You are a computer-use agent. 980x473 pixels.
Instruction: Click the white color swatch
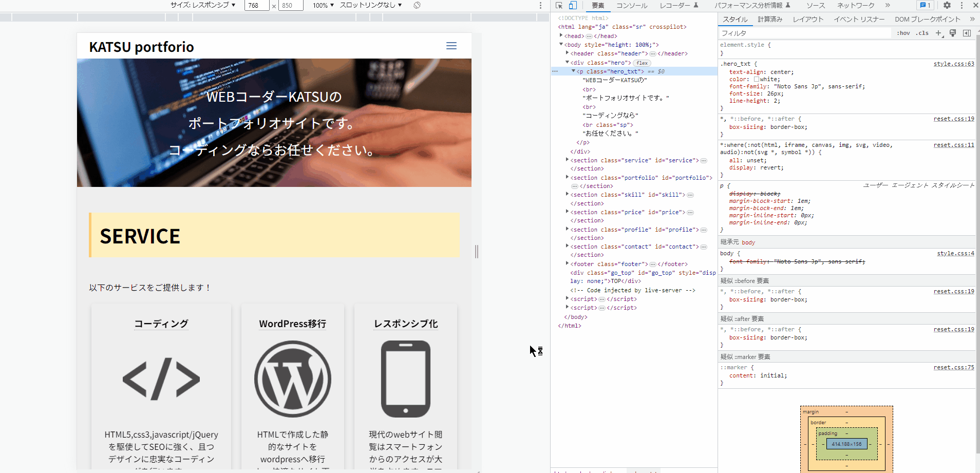click(x=757, y=79)
